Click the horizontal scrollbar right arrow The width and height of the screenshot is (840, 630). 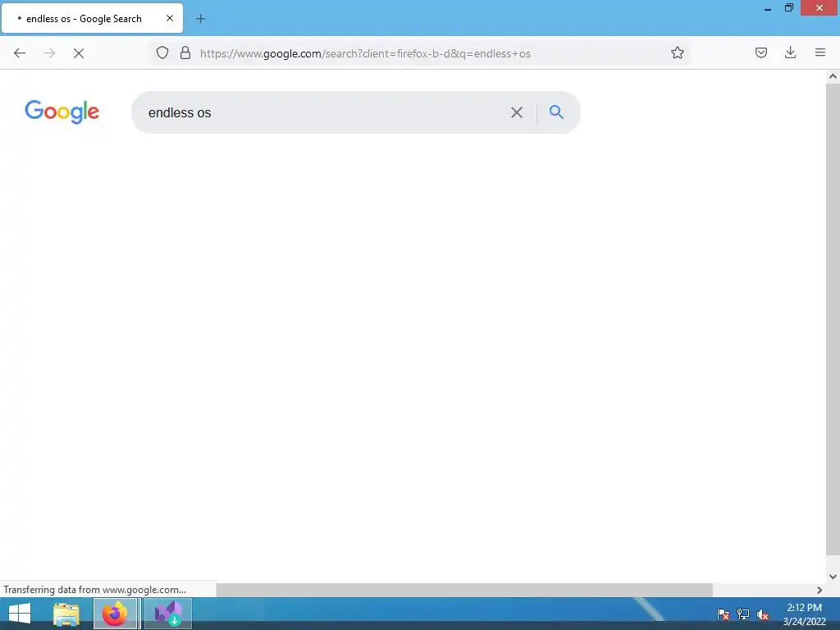point(819,590)
